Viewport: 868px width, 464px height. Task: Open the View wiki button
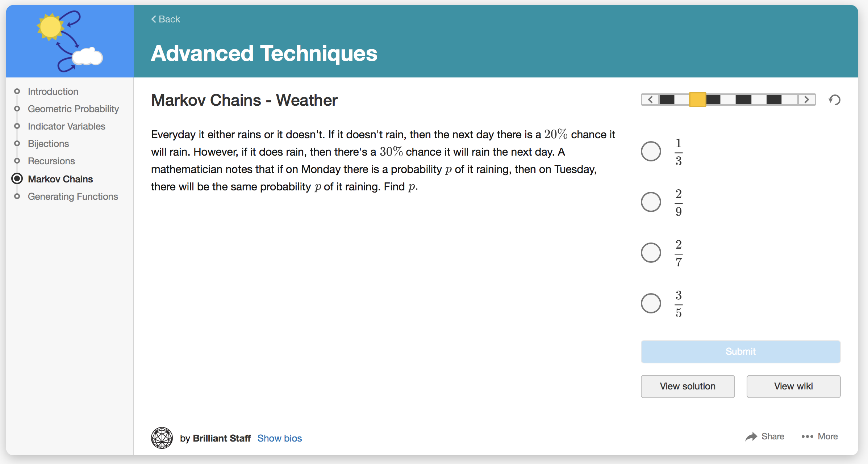(x=793, y=386)
